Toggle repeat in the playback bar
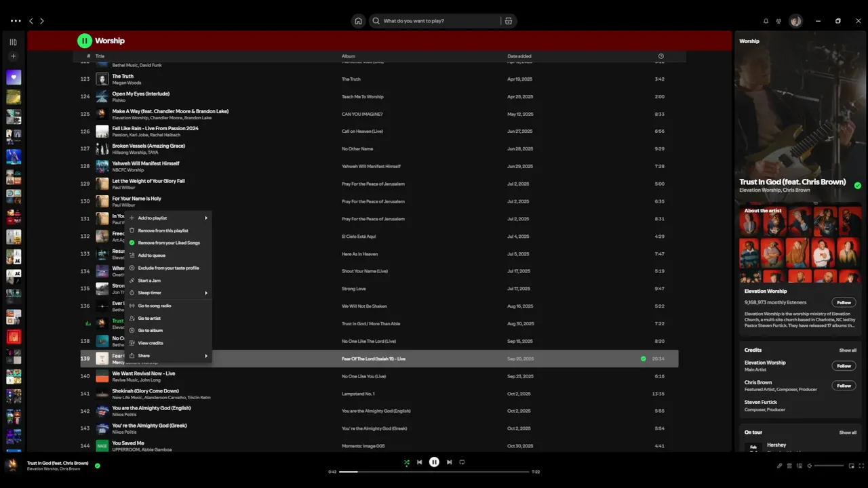 [x=462, y=462]
